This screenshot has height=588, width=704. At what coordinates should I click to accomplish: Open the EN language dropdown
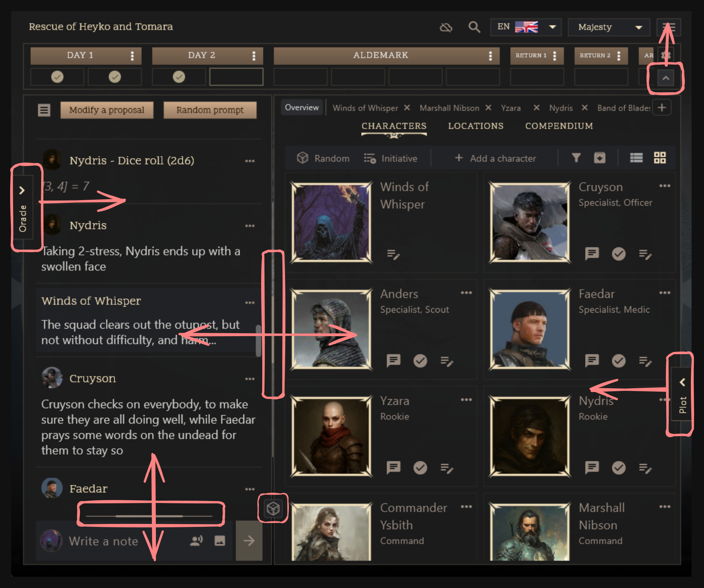[x=526, y=27]
